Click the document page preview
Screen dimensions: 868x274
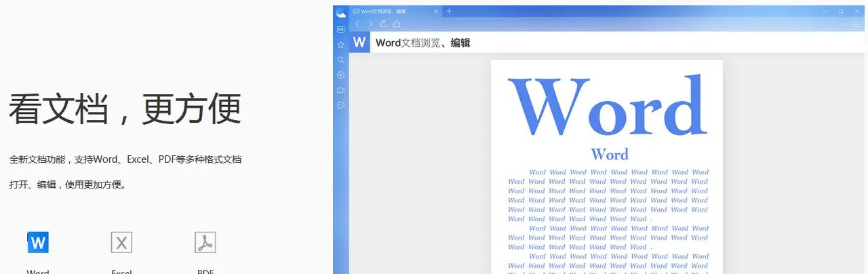coord(607,167)
